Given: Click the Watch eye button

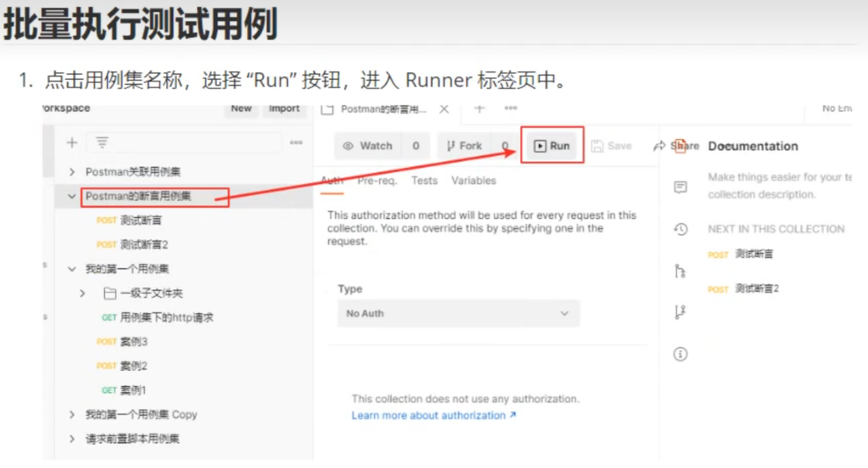Looking at the screenshot, I should click(x=368, y=146).
